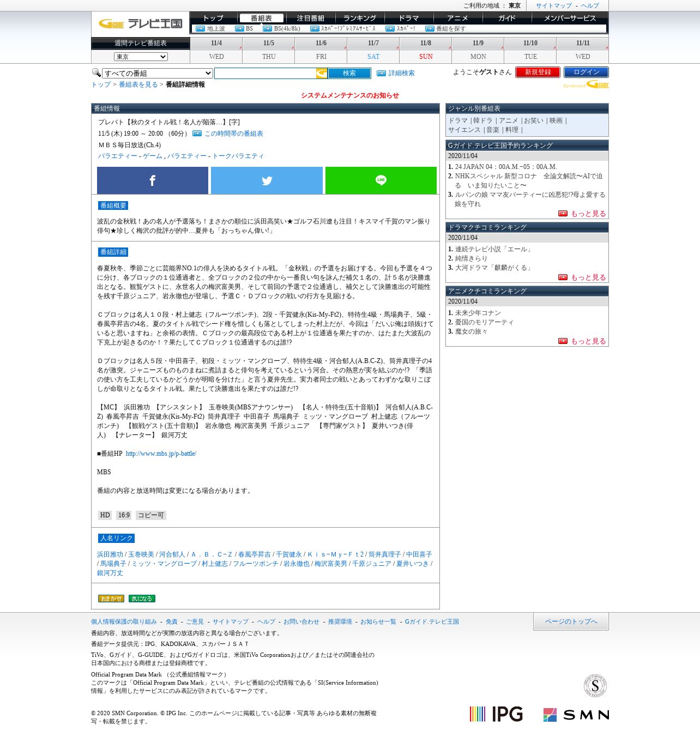Click the ページのトップへ button

571,621
